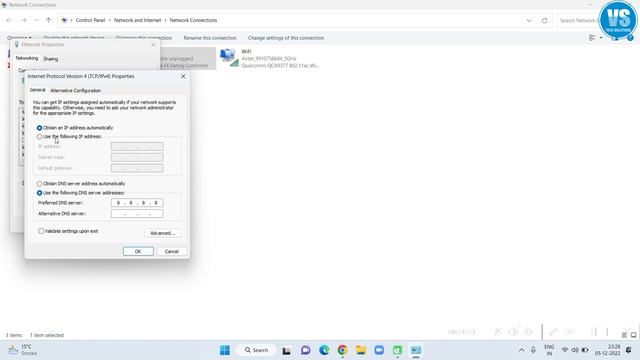The width and height of the screenshot is (640, 360).
Task: Open the battery icon in the system tray
Action: click(585, 350)
